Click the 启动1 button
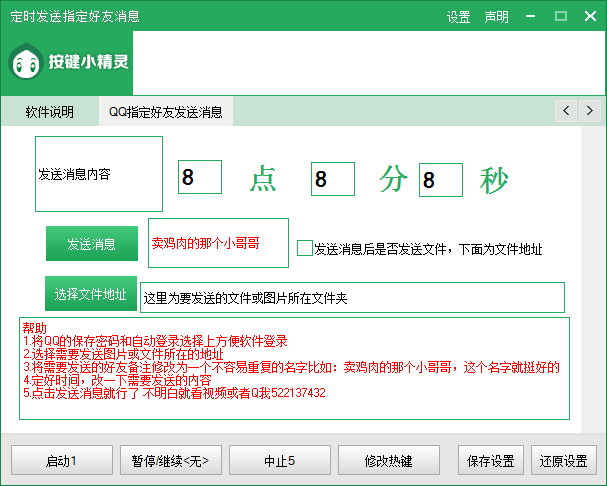Screen dimensions: 607x486 click(62, 460)
